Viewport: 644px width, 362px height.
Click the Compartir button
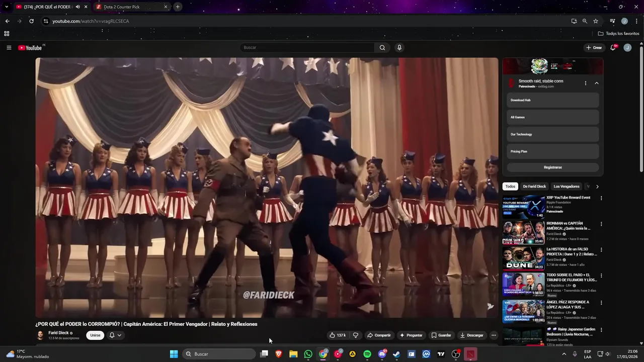click(x=379, y=335)
